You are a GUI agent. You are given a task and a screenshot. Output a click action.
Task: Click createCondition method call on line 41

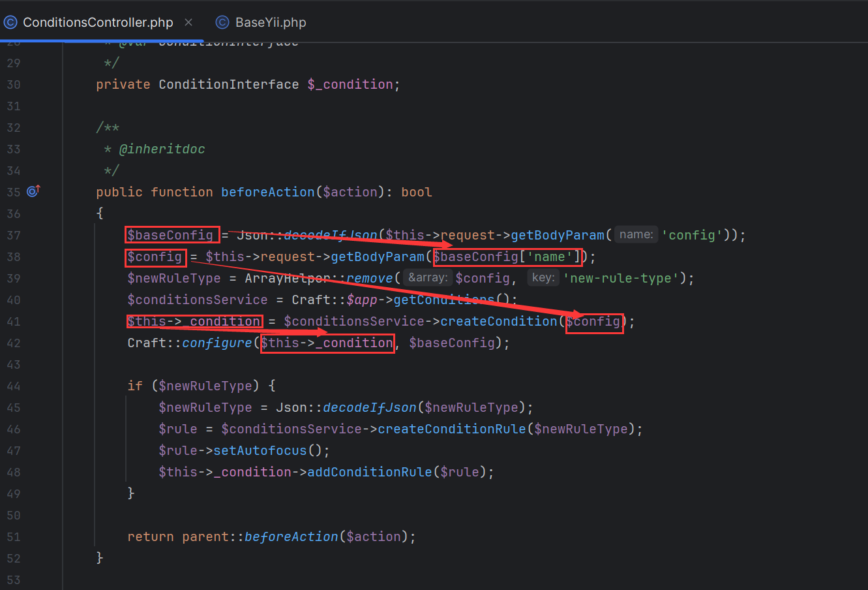(499, 321)
